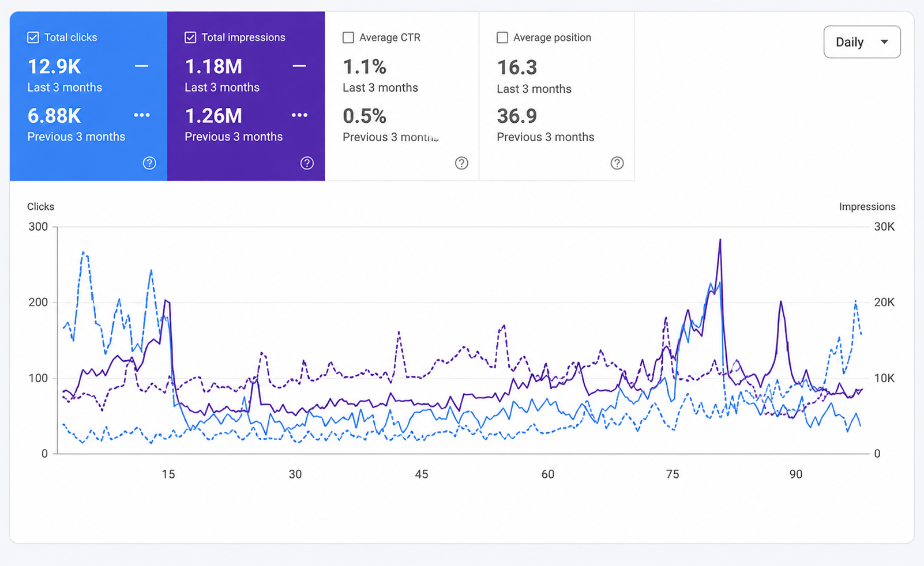Open help icon on Total clicks card

click(149, 163)
